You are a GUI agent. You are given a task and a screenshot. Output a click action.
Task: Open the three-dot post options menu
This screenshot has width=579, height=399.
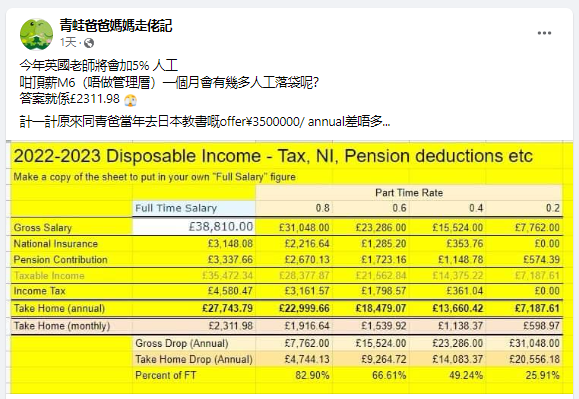[x=544, y=33]
